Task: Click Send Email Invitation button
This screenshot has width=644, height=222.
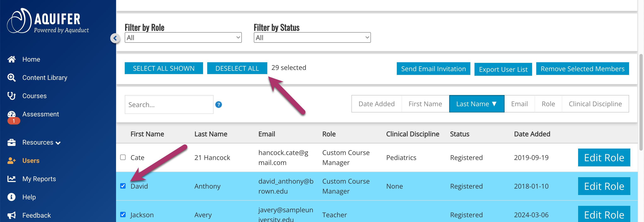Action: coord(433,69)
